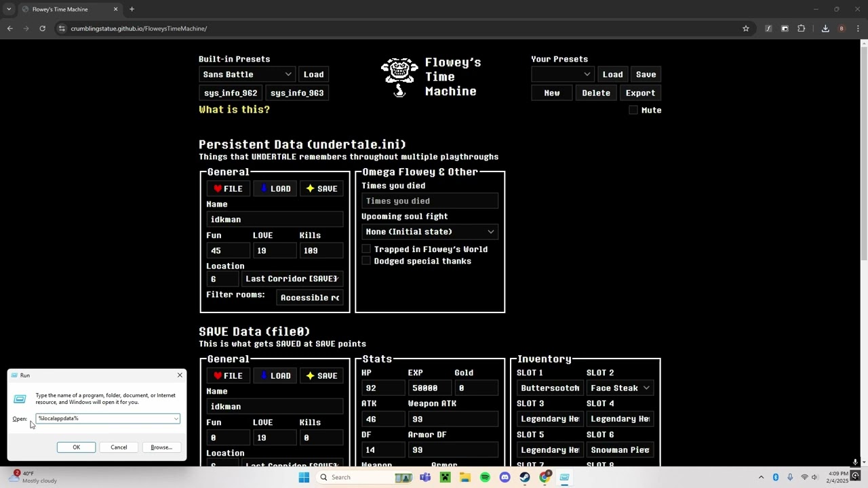Go back in browser history
868x488 pixels.
(10, 28)
